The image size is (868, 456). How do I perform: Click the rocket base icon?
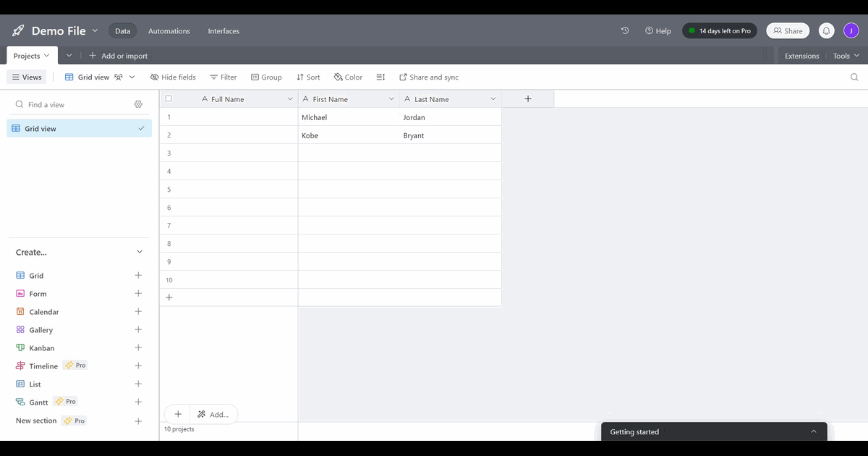pos(18,31)
